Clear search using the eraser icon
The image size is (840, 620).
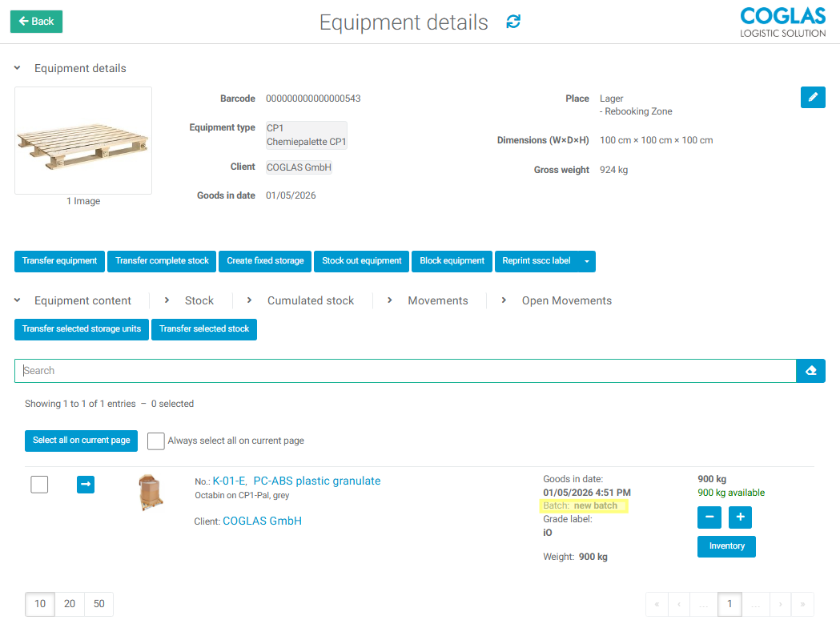pyautogui.click(x=810, y=370)
